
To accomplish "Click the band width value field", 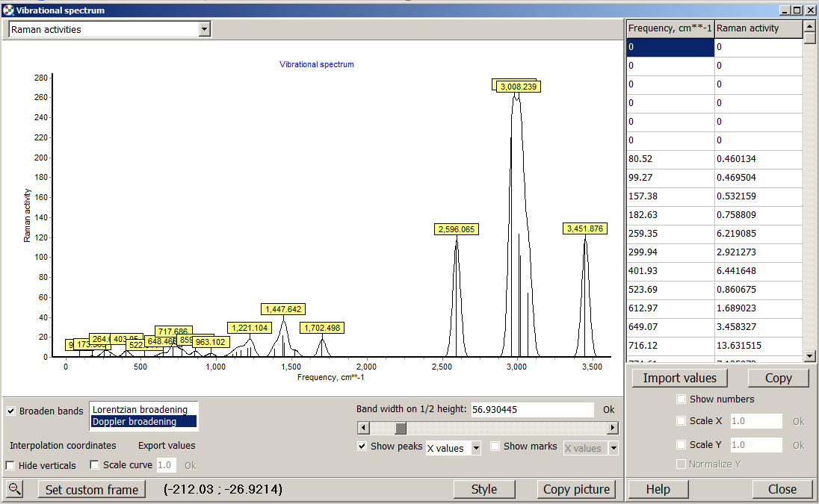I will point(532,409).
